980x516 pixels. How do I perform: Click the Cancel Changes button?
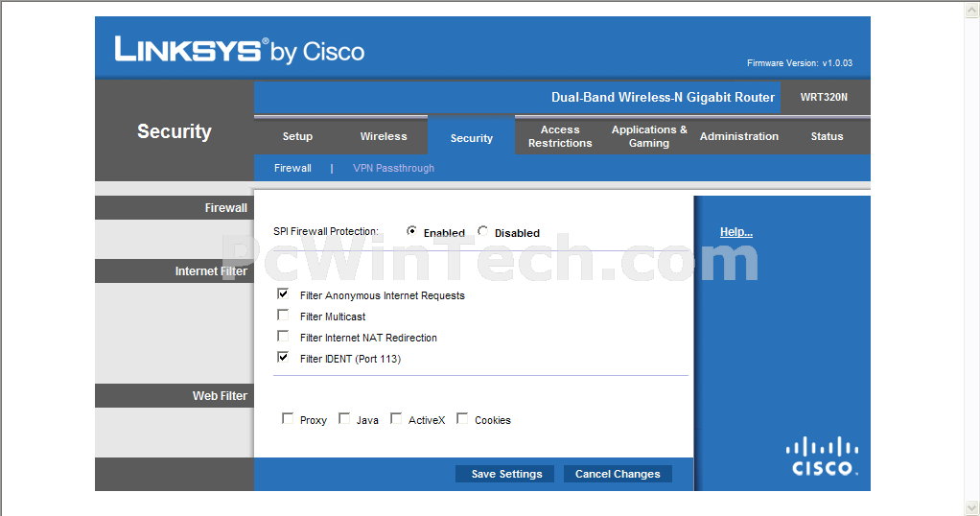coord(618,474)
